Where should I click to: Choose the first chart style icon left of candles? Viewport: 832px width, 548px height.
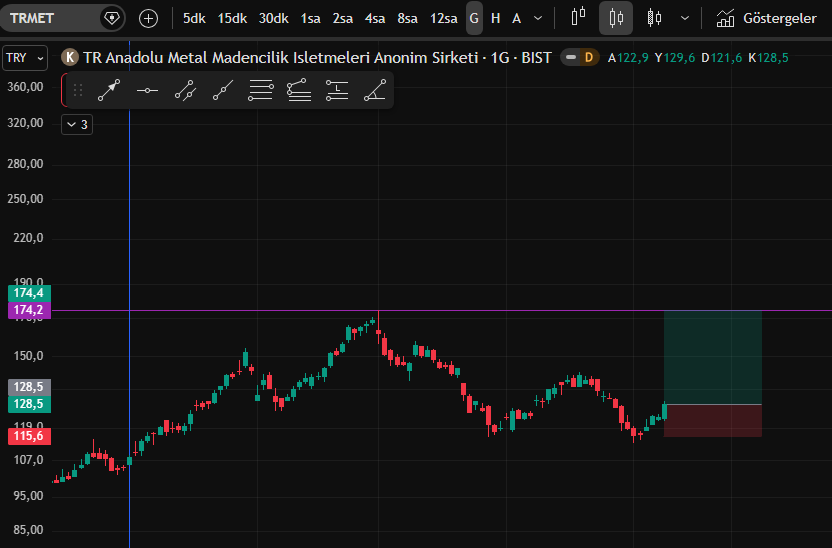[578, 17]
